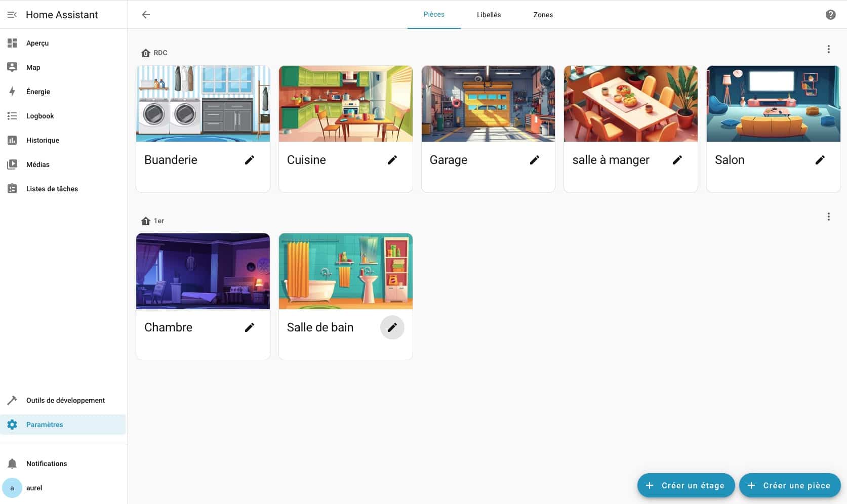Open the Notifications entry
Screen dimensions: 847x504
point(63,464)
